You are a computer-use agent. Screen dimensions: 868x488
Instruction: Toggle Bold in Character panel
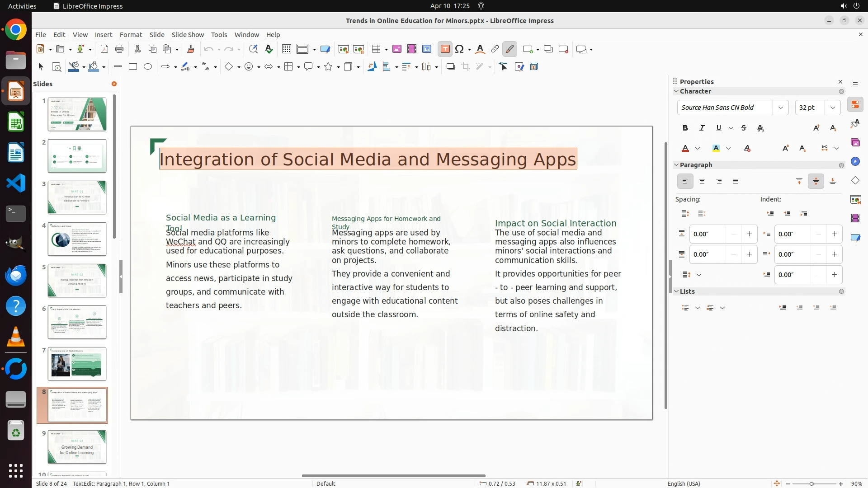[x=685, y=128]
